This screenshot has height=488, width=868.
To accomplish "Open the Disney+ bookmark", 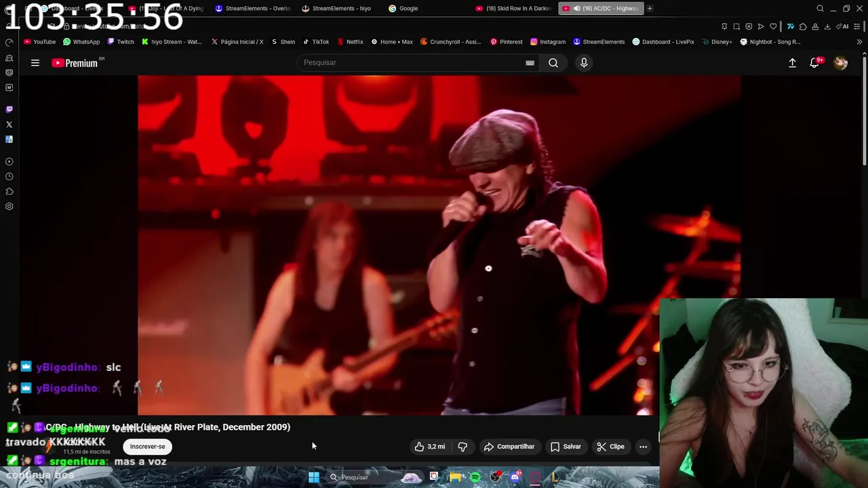I will pyautogui.click(x=717, y=41).
